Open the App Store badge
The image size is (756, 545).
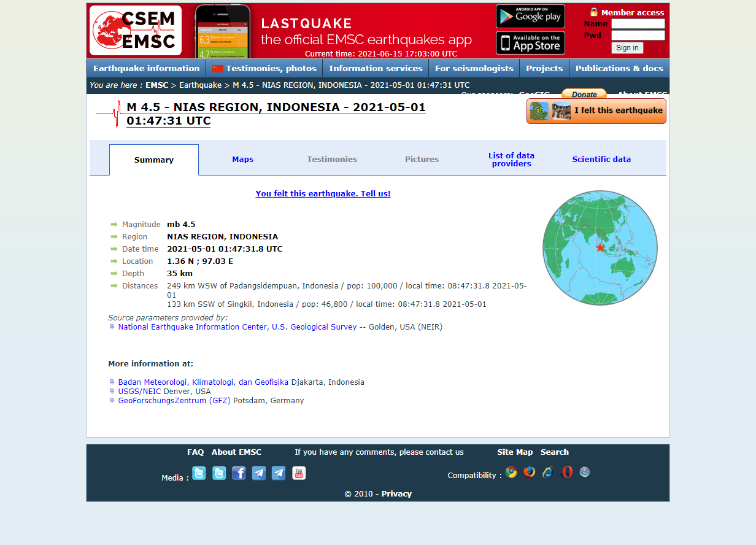point(530,43)
